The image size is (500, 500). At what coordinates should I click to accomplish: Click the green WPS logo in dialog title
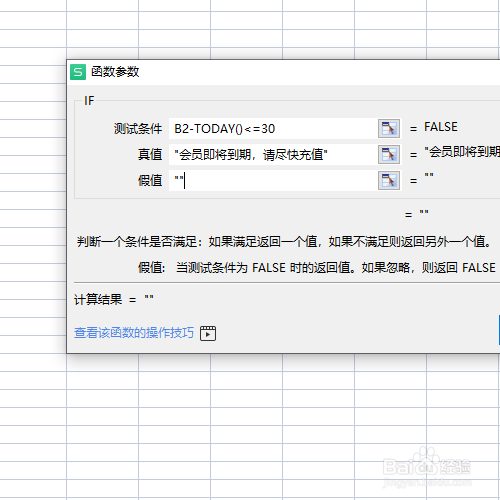coord(78,72)
